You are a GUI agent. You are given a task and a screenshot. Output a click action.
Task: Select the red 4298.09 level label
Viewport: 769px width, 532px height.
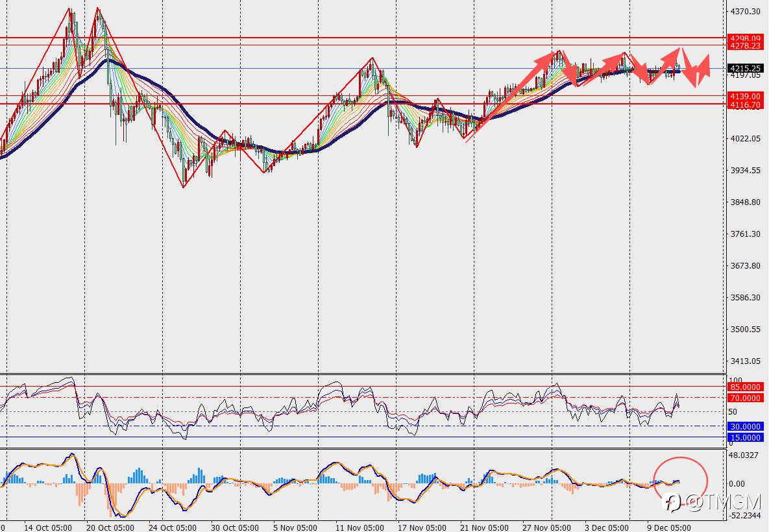coord(746,38)
